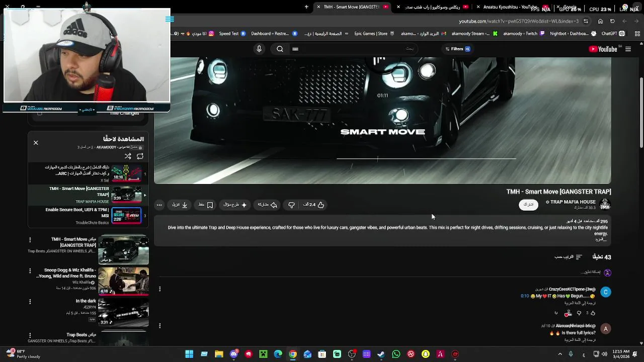644x362 pixels.
Task: Select Enable Secure Boot, UEFI & TPM playlist item
Action: click(x=88, y=216)
